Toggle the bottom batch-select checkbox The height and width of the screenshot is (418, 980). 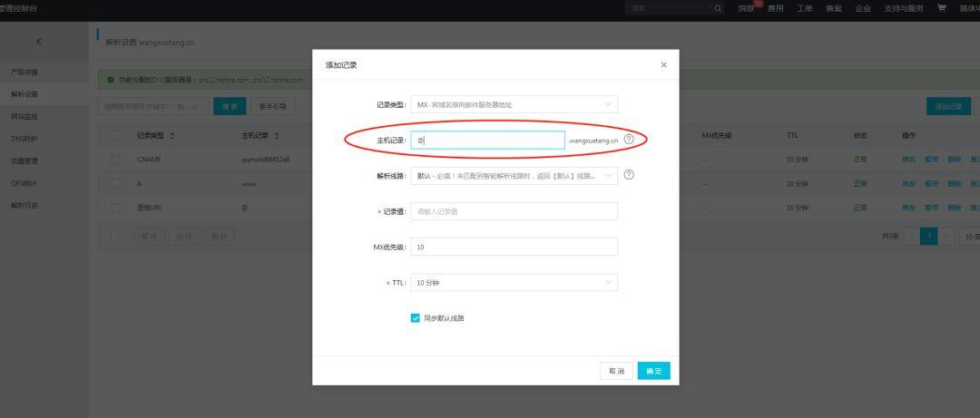[115, 236]
